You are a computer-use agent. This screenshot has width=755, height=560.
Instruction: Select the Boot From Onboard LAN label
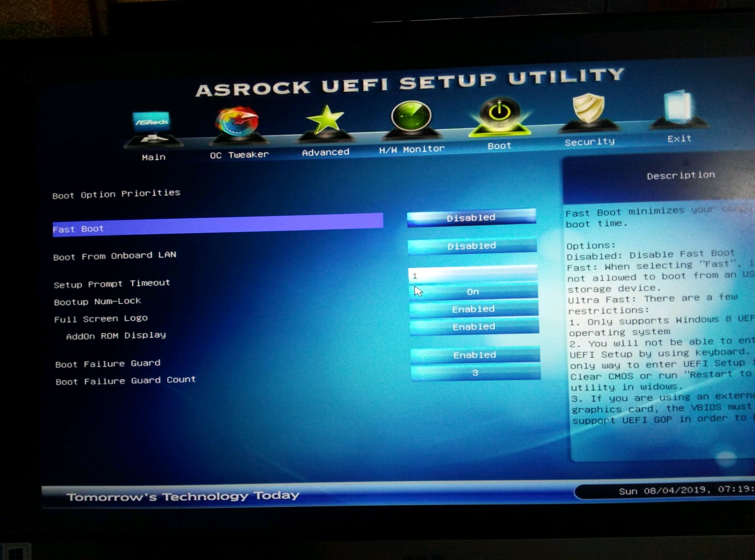point(115,256)
